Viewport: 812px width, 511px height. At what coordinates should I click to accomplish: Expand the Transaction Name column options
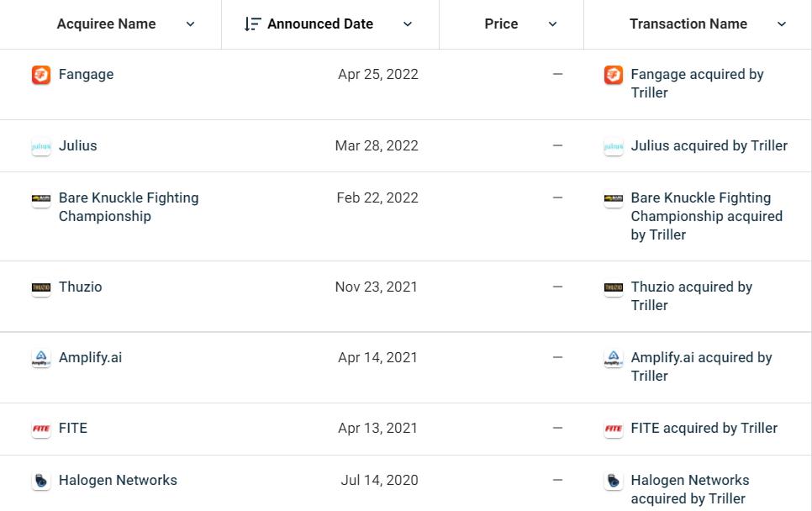tap(782, 24)
